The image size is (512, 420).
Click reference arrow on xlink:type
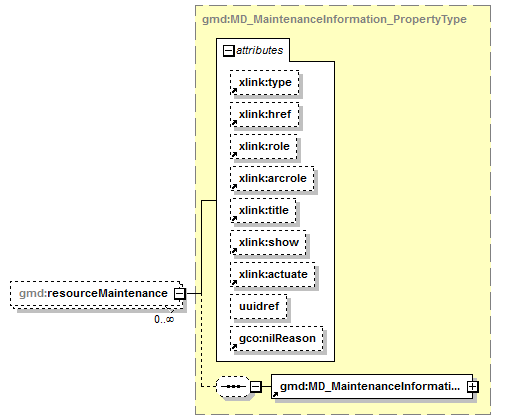click(x=234, y=91)
